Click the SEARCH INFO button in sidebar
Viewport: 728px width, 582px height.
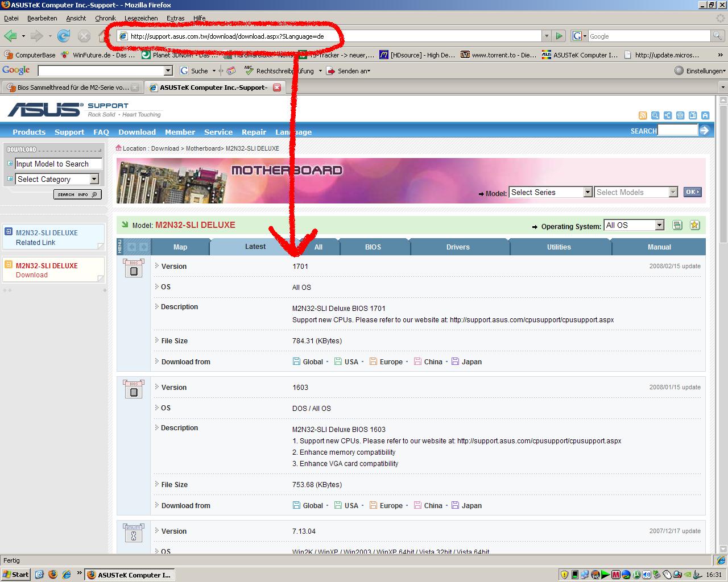(77, 194)
